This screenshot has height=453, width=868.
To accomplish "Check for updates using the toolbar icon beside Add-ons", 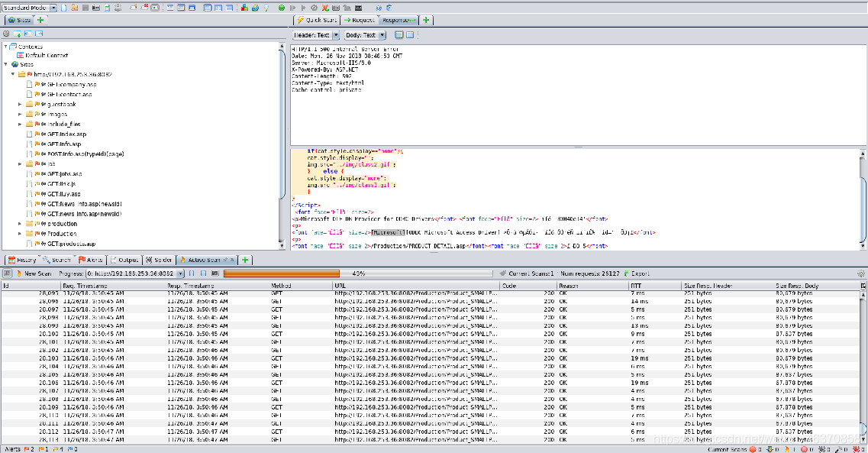I will pyautogui.click(x=255, y=8).
